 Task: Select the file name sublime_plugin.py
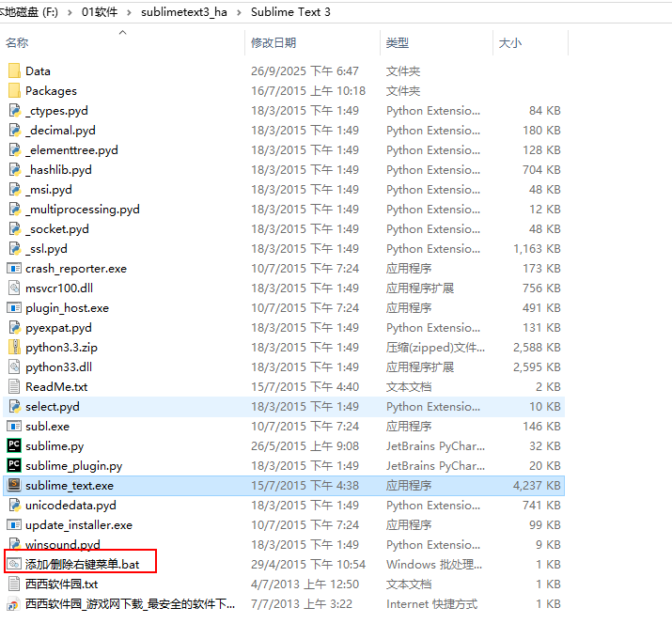pos(73,466)
